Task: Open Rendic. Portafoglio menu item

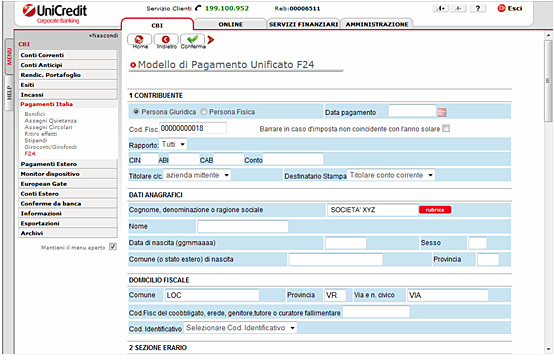Action: coord(67,75)
